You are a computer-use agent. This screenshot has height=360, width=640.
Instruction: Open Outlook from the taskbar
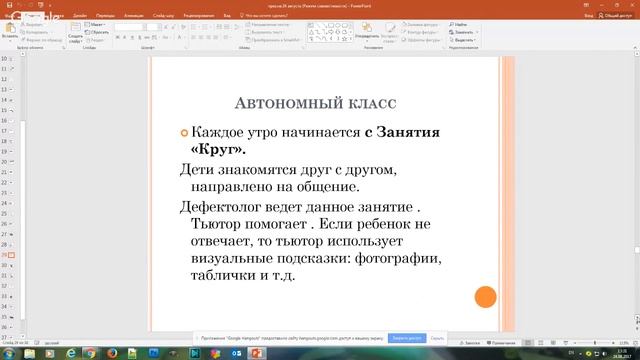coord(236,353)
